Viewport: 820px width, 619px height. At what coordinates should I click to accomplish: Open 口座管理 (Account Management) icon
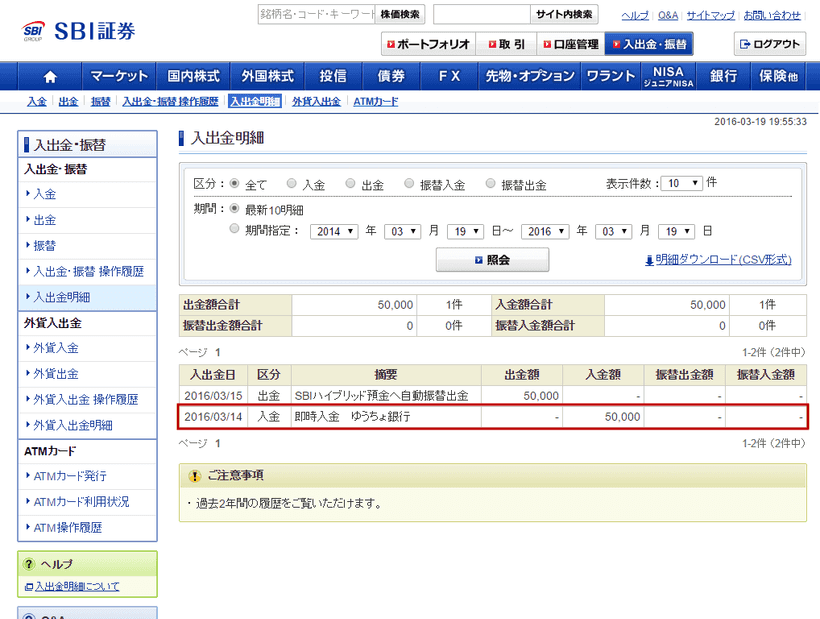(570, 43)
